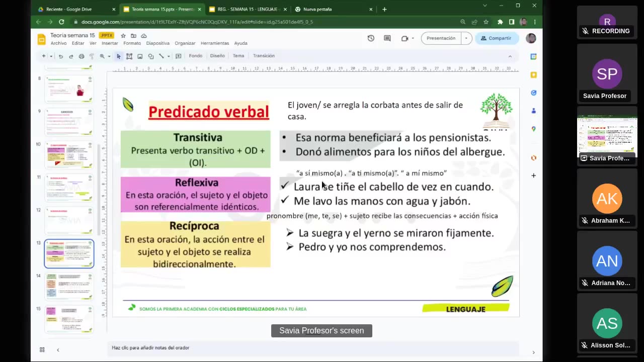Open the zoom level dropdown arrow
This screenshot has width=644, height=362.
coord(109,56)
